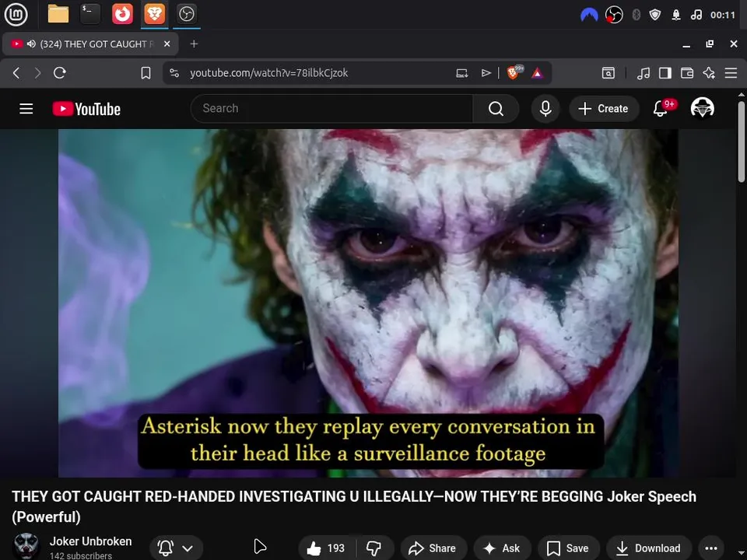Click the install/cast screen icon in address bar
Screen dimensions: 747x560
click(x=461, y=73)
